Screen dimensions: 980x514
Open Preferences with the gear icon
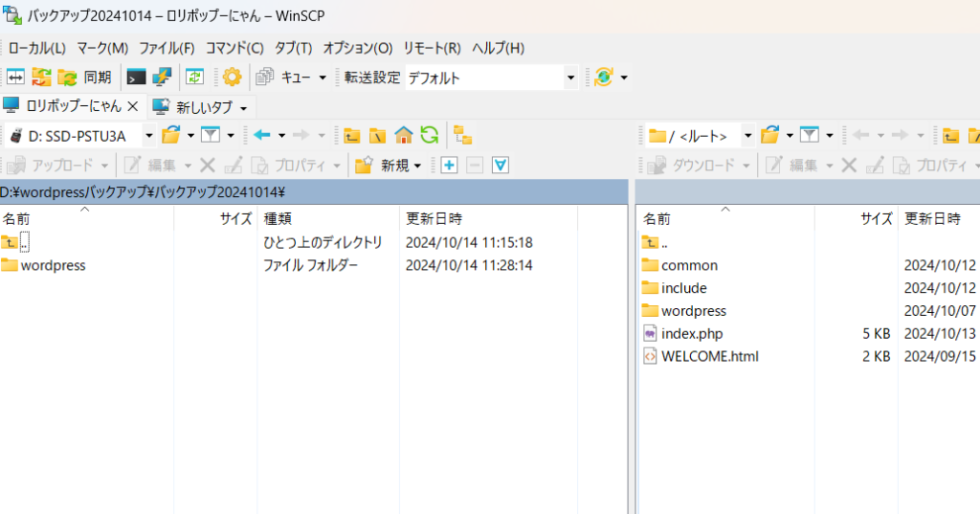(232, 77)
